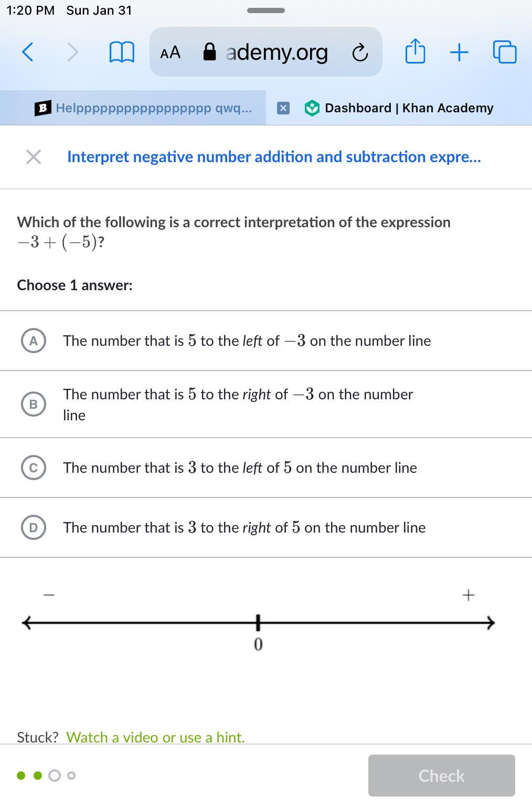Tap the Safari forward arrow
Image resolution: width=532 pixels, height=806 pixels.
click(x=73, y=52)
